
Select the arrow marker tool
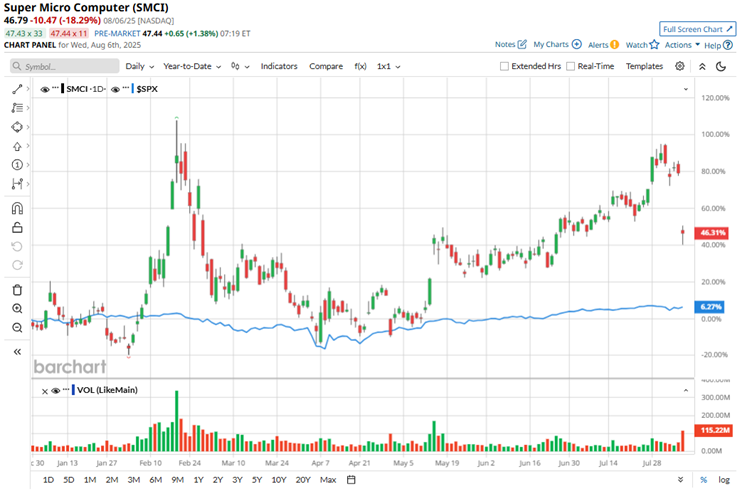click(17, 146)
